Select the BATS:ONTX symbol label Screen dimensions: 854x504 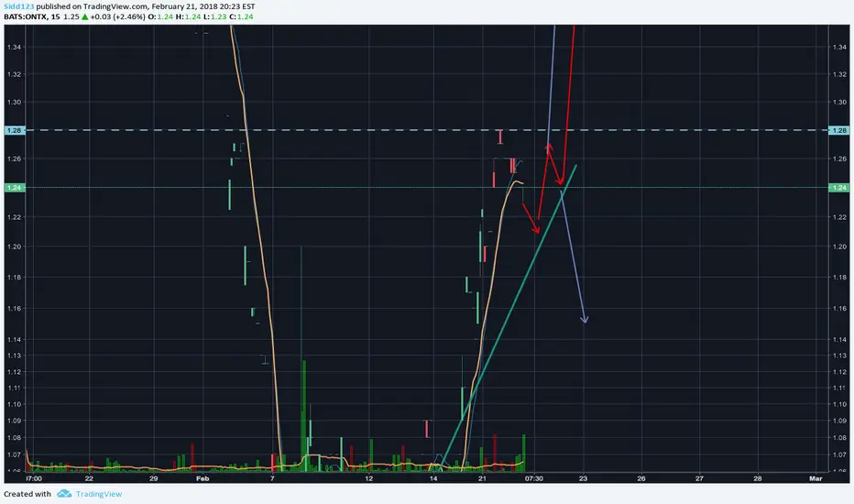[x=25, y=16]
